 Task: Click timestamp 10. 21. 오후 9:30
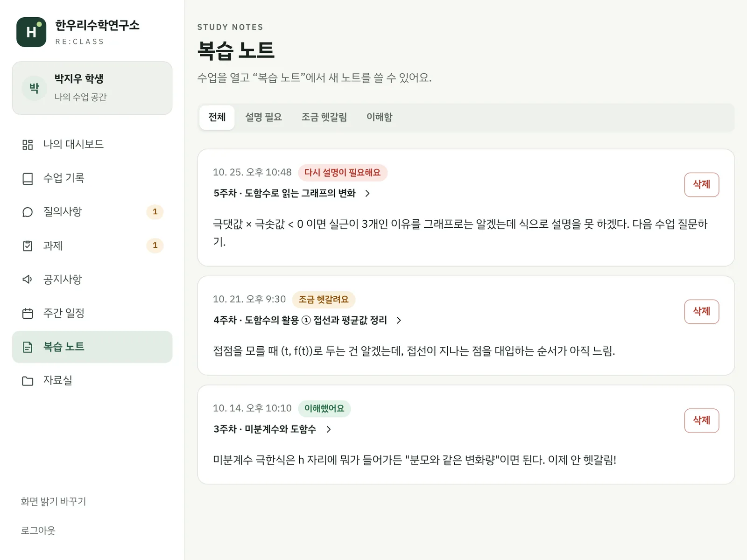pyautogui.click(x=249, y=300)
